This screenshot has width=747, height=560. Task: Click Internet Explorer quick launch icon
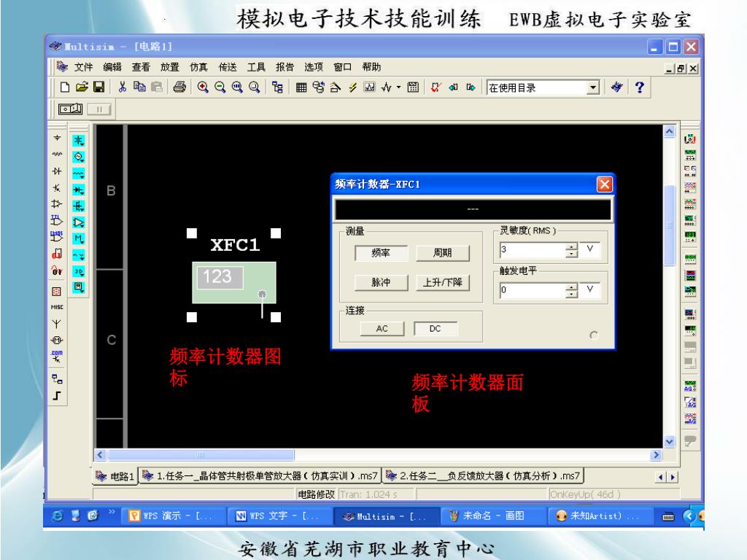click(57, 516)
